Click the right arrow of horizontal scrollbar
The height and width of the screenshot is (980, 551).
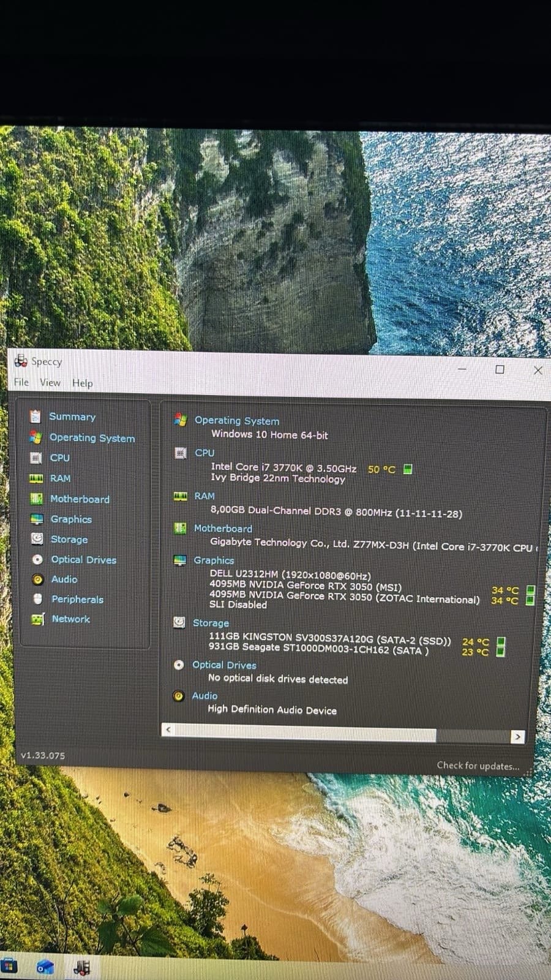click(x=517, y=737)
